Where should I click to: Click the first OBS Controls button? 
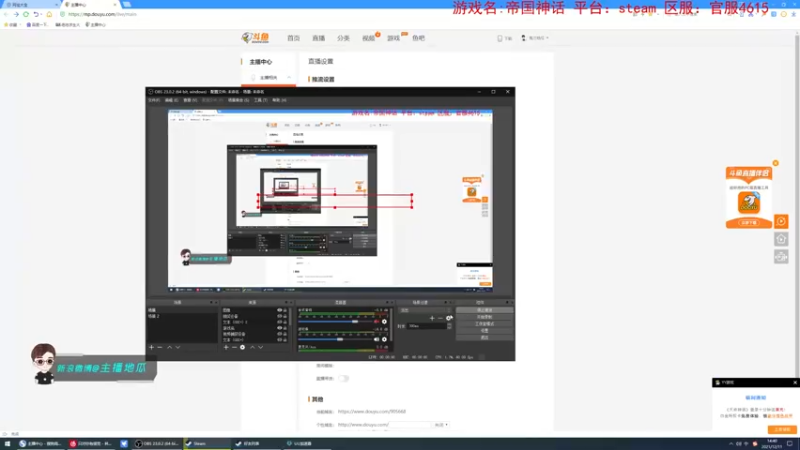[x=484, y=310]
